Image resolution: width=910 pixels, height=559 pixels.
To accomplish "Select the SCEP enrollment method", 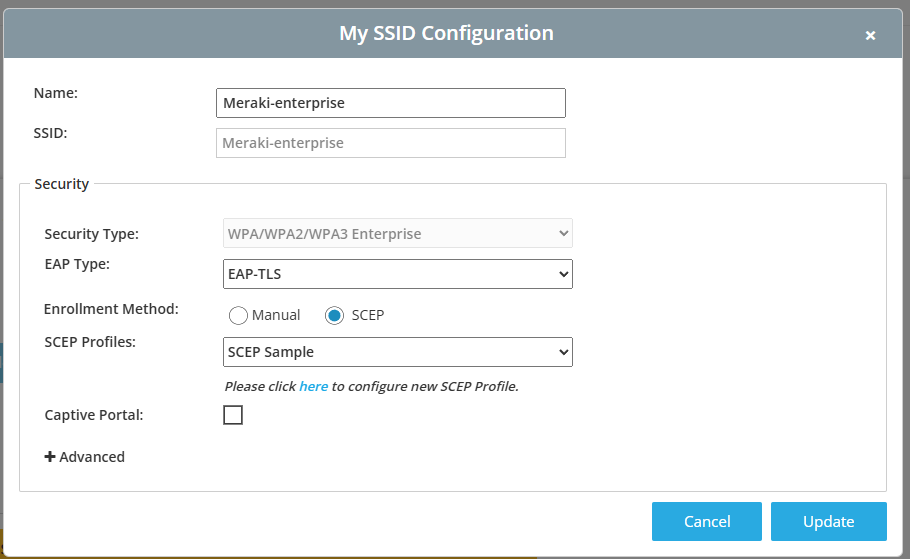I will click(334, 315).
